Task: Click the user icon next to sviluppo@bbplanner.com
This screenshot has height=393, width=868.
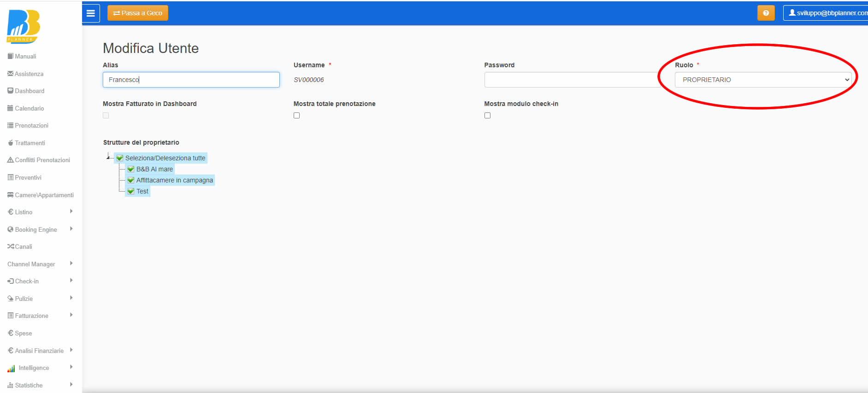Action: [x=792, y=13]
